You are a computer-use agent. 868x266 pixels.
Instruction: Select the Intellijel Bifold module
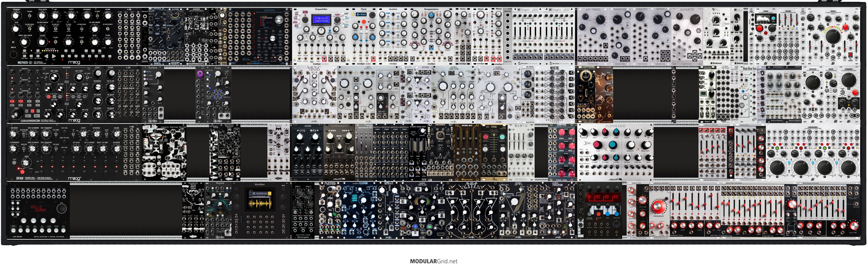[x=480, y=36]
